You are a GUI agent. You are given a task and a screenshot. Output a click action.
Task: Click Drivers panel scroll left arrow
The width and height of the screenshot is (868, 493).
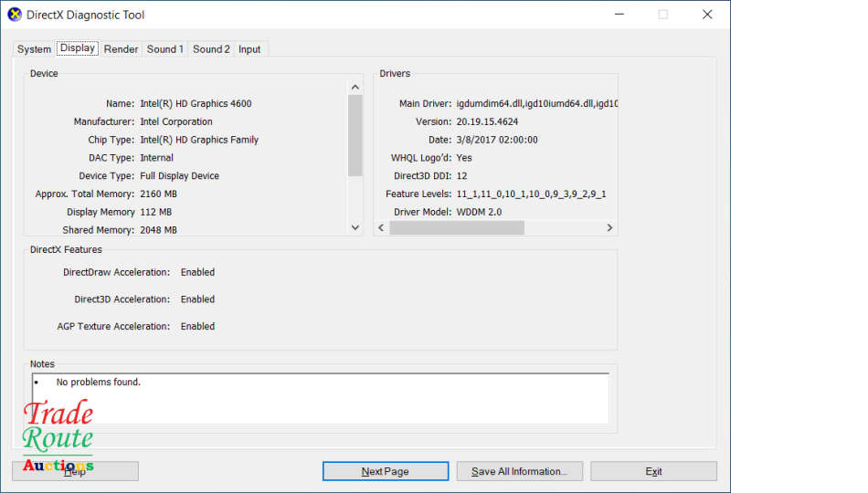point(381,228)
